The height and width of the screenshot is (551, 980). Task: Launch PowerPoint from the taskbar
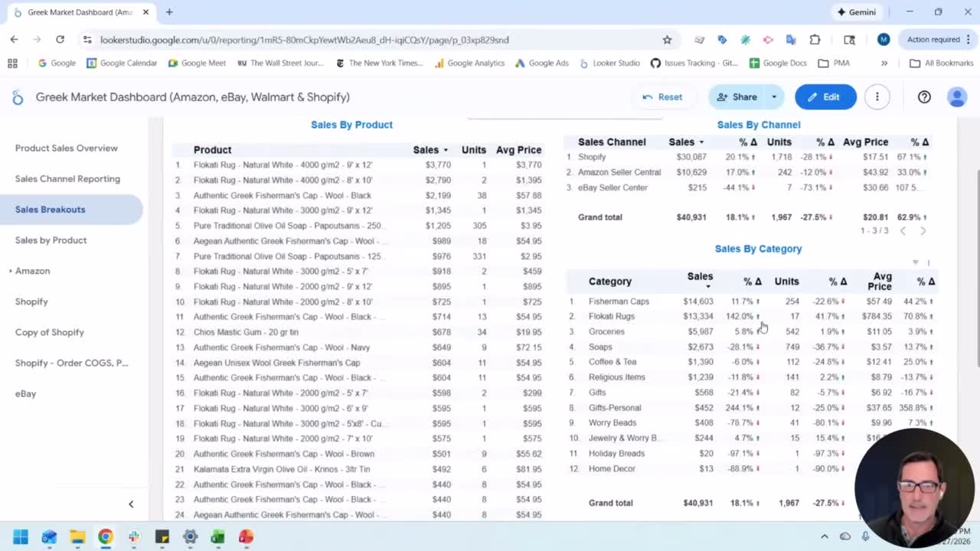[245, 537]
